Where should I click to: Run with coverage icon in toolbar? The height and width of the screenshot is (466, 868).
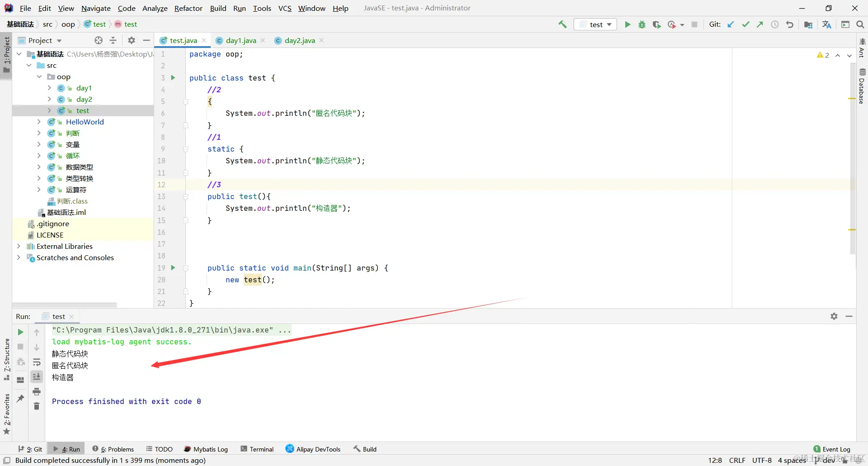point(656,24)
